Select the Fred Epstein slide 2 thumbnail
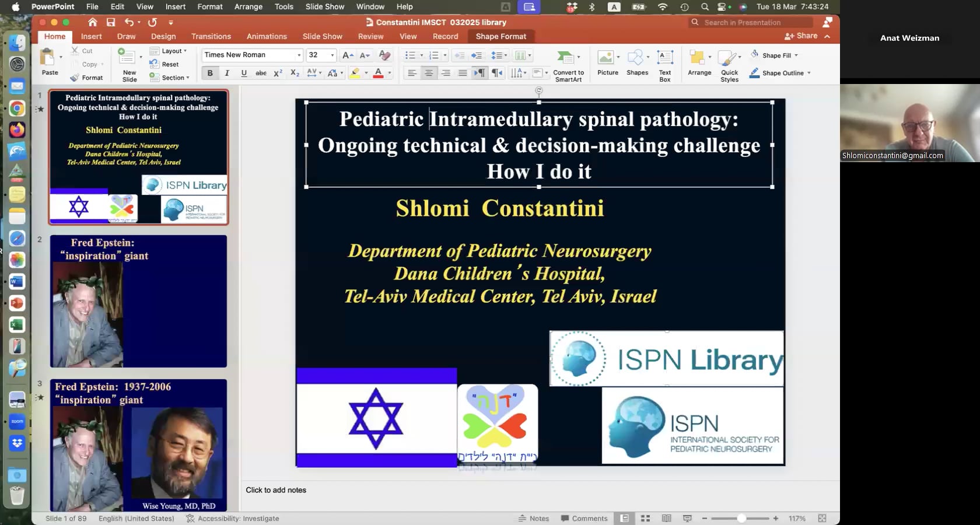Viewport: 980px width, 525px height. tap(138, 301)
